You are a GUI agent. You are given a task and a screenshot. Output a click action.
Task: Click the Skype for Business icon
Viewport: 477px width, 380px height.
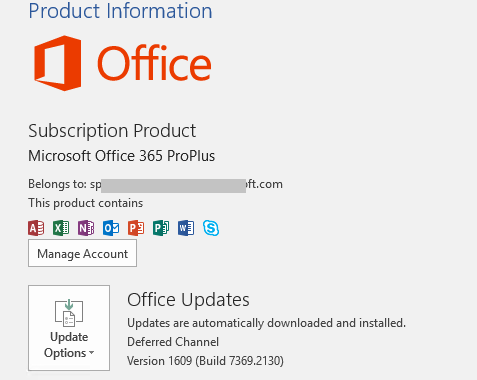pos(211,228)
